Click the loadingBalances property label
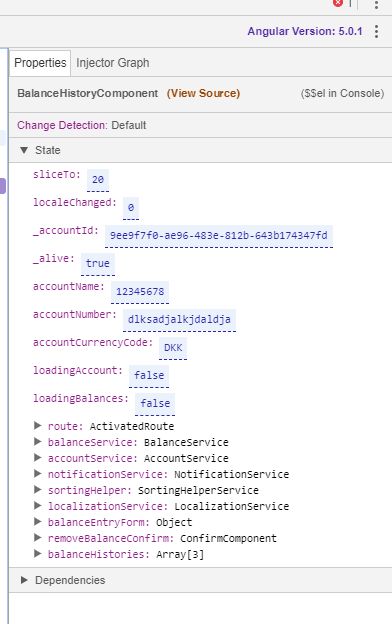Viewport: 392px width, 624px height. (81, 399)
